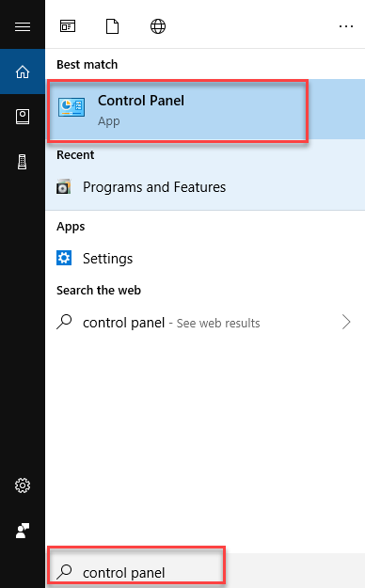
Task: Click the Control Panel app icon
Action: point(71,107)
